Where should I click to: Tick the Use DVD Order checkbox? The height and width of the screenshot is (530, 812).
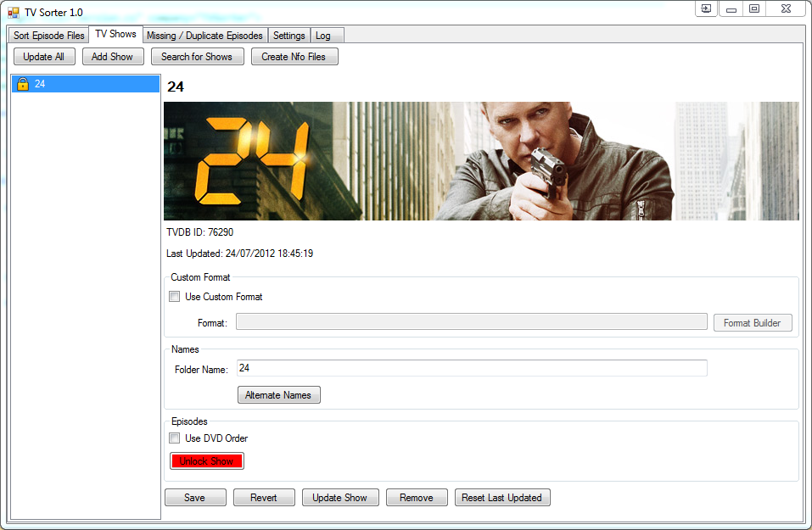[175, 438]
